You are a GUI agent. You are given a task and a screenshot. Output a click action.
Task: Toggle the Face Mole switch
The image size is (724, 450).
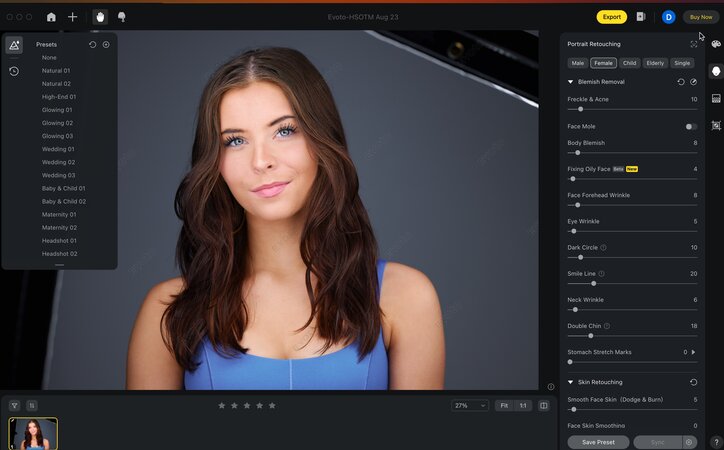(691, 127)
